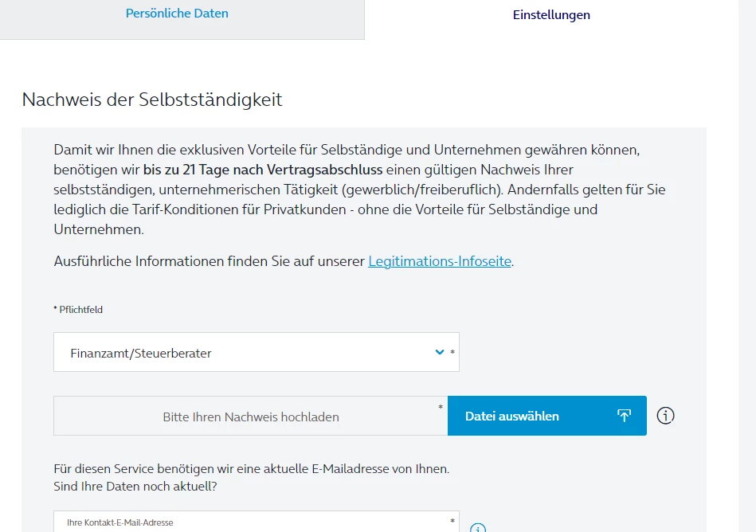Viewport: 756px width, 532px height.
Task: Click the info icon beside the e-mail field
Action: [x=478, y=528]
